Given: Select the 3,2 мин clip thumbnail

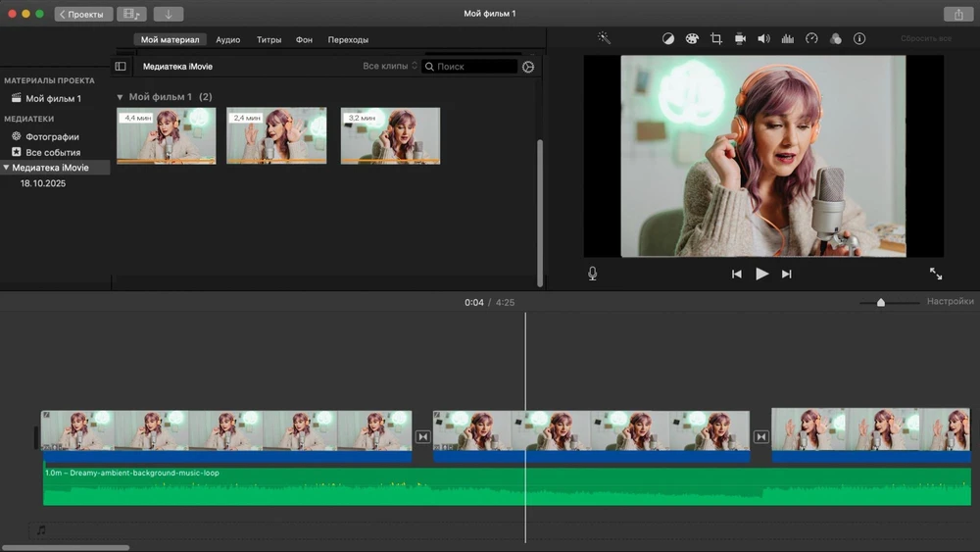Looking at the screenshot, I should click(x=390, y=135).
